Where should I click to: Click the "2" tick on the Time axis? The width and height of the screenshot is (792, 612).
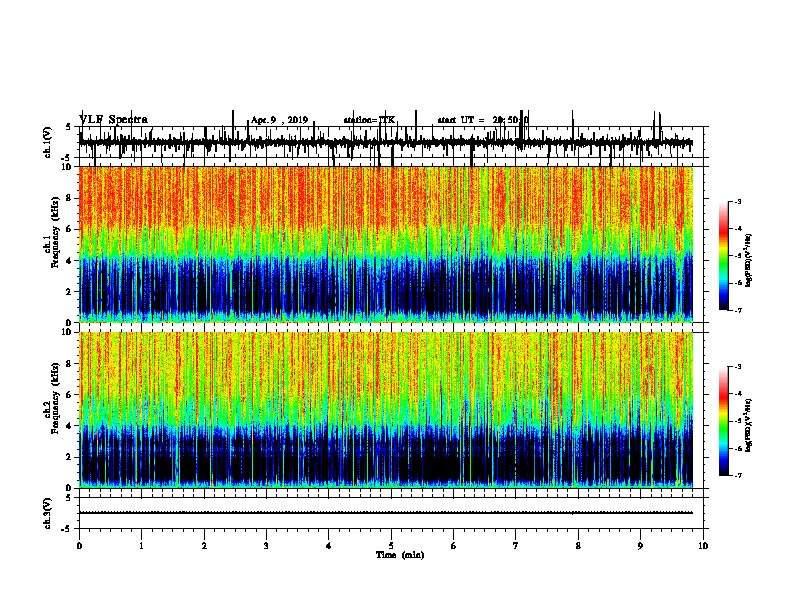tap(204, 546)
